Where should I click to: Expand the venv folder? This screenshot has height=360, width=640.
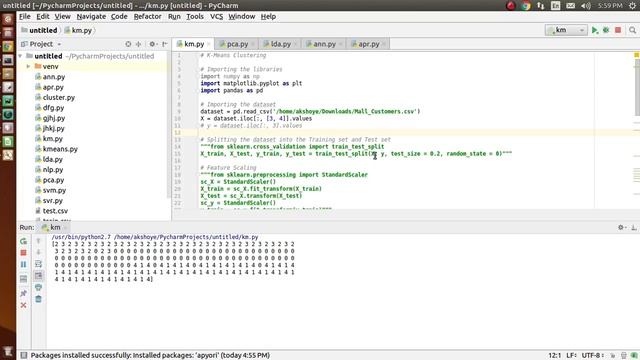point(28,67)
